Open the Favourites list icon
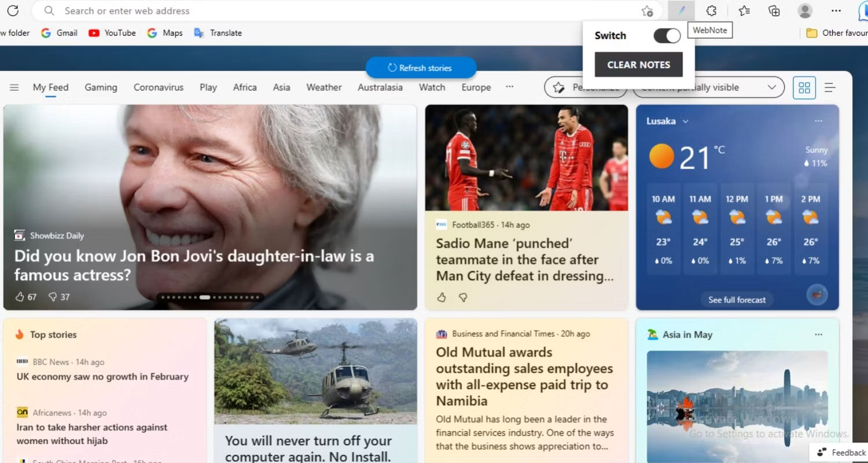 click(x=744, y=10)
